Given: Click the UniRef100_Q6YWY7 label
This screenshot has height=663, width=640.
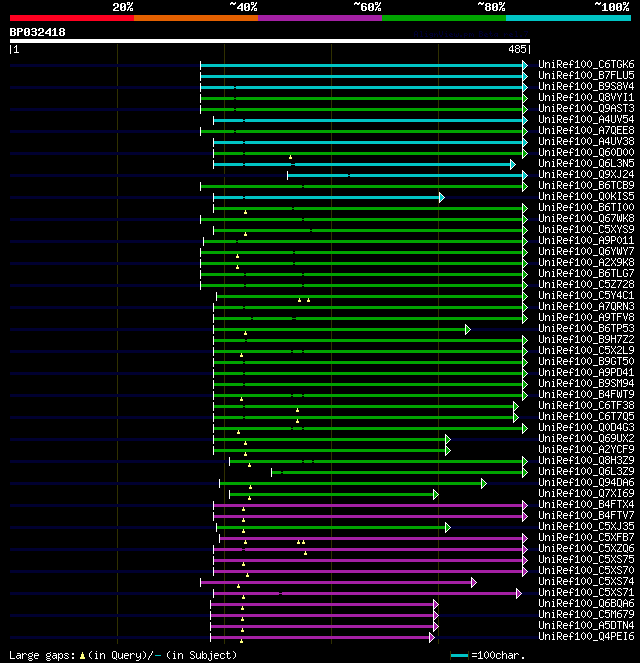Looking at the screenshot, I should tap(586, 251).
